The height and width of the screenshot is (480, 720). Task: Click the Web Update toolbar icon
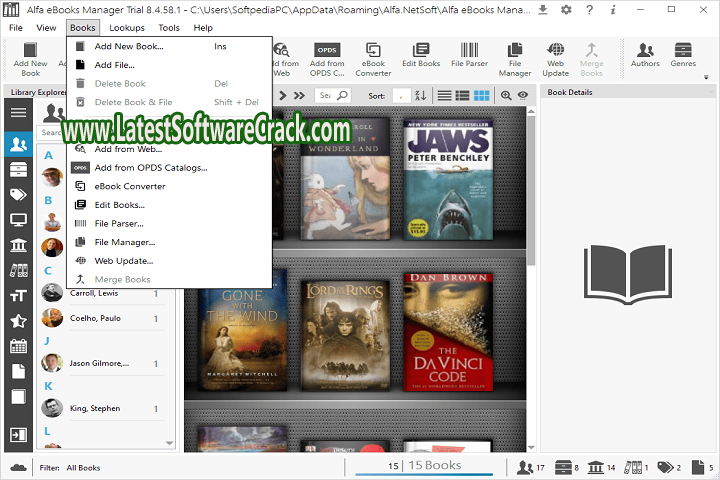(x=555, y=59)
